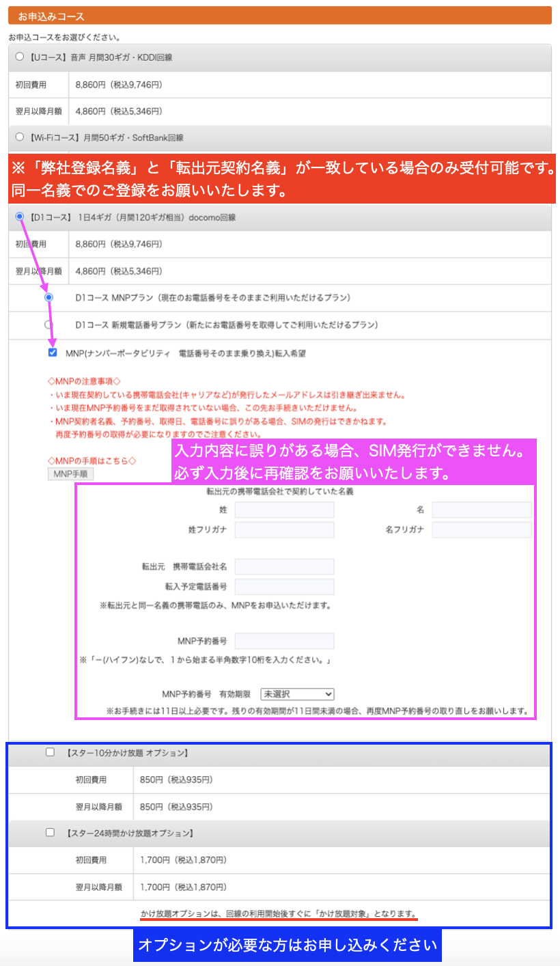Click Uコース price 8,860円（税込9,746円）
This screenshot has height=966, width=560.
point(119,85)
